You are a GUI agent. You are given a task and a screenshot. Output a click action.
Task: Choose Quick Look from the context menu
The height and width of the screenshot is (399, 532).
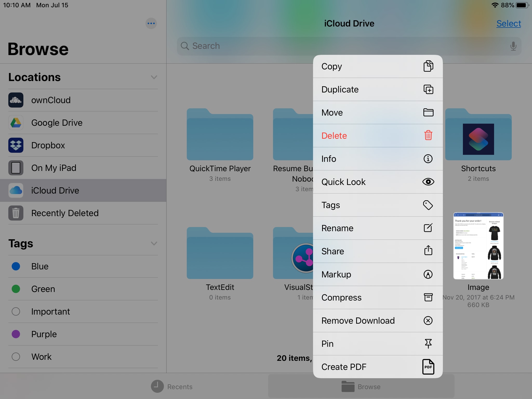click(378, 182)
